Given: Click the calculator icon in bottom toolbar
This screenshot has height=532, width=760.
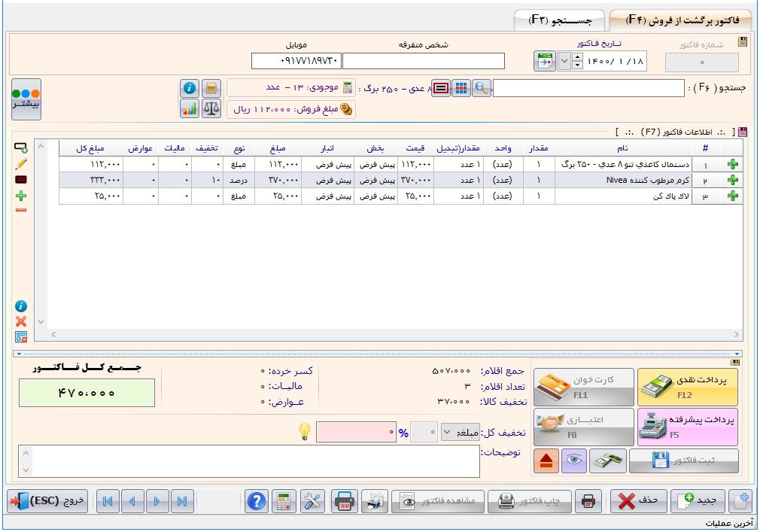Looking at the screenshot, I should click(x=284, y=502).
